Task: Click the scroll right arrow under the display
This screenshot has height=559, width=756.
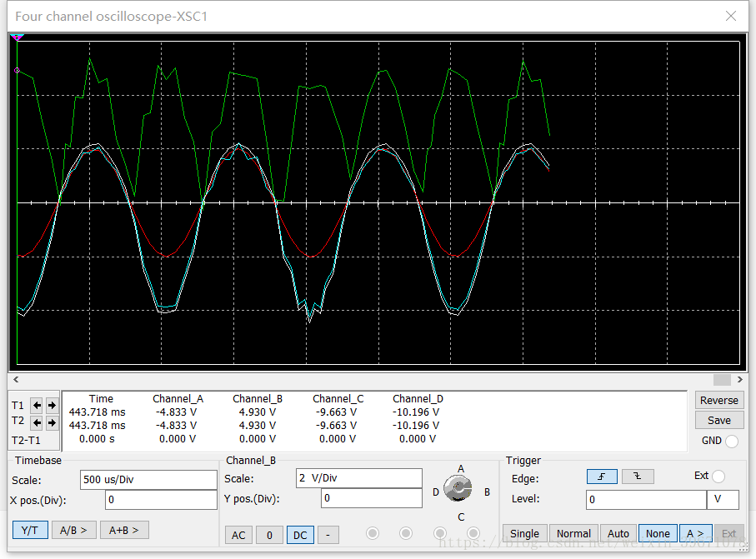Action: pos(740,379)
